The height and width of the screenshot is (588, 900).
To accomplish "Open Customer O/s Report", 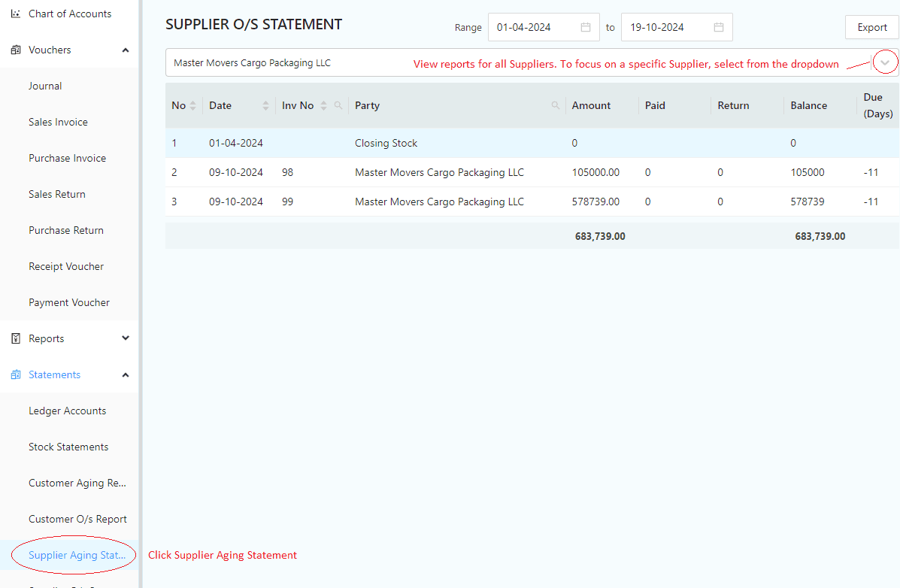I will point(77,520).
